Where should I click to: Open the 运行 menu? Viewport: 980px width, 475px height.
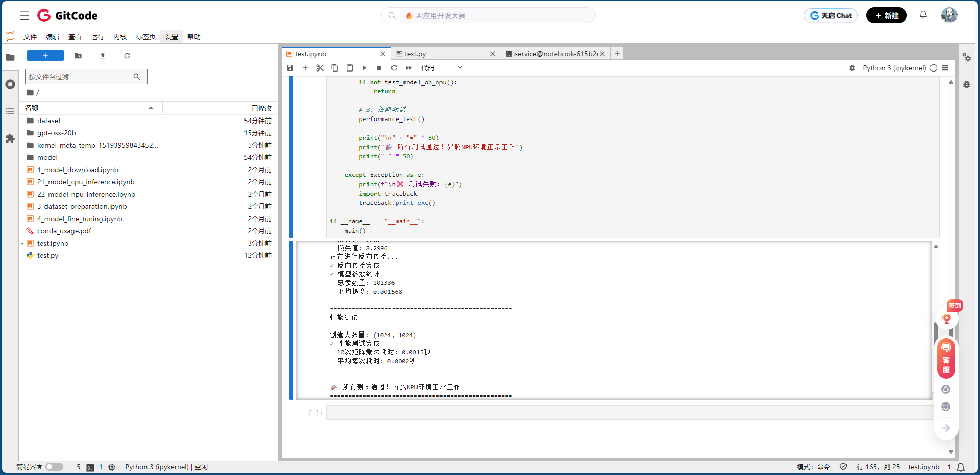(97, 37)
